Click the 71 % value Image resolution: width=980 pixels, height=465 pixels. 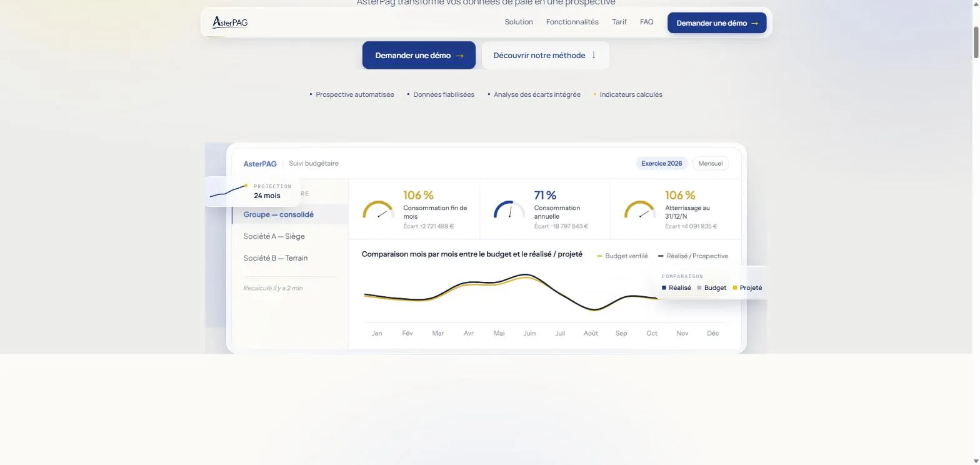point(545,196)
